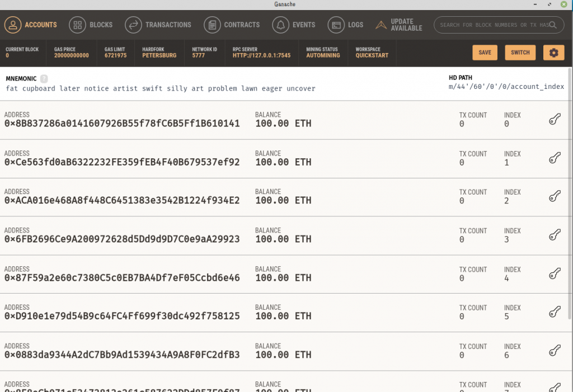
Task: Click the Save workspace button
Action: coord(485,53)
